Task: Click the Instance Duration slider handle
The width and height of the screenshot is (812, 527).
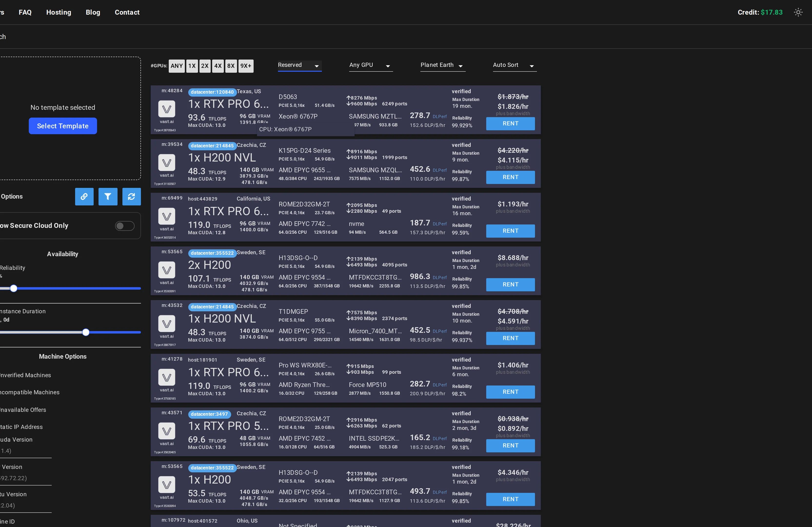Action: point(86,332)
